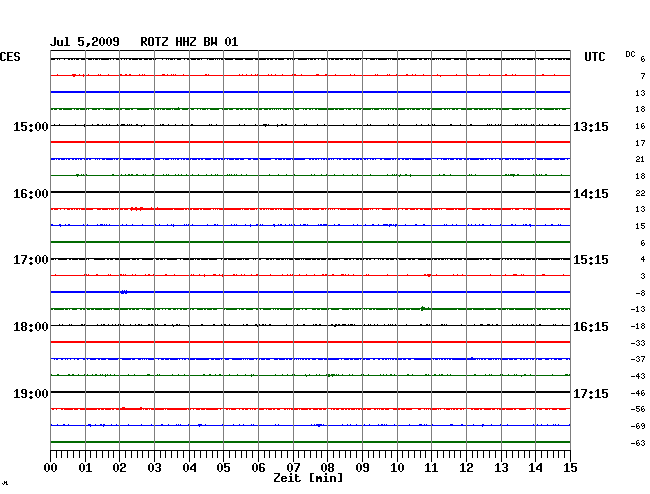
Task: Select DC value -33
Action: pyautogui.click(x=638, y=343)
